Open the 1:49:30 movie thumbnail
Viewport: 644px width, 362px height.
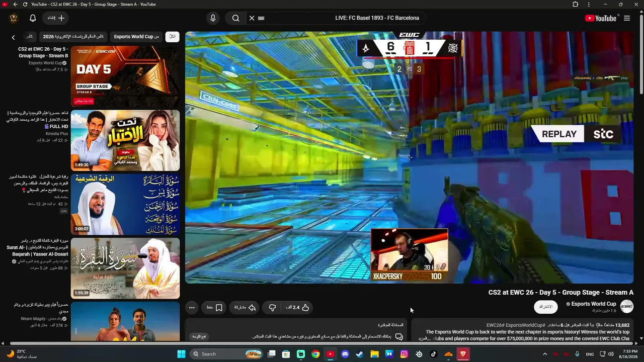tap(125, 141)
